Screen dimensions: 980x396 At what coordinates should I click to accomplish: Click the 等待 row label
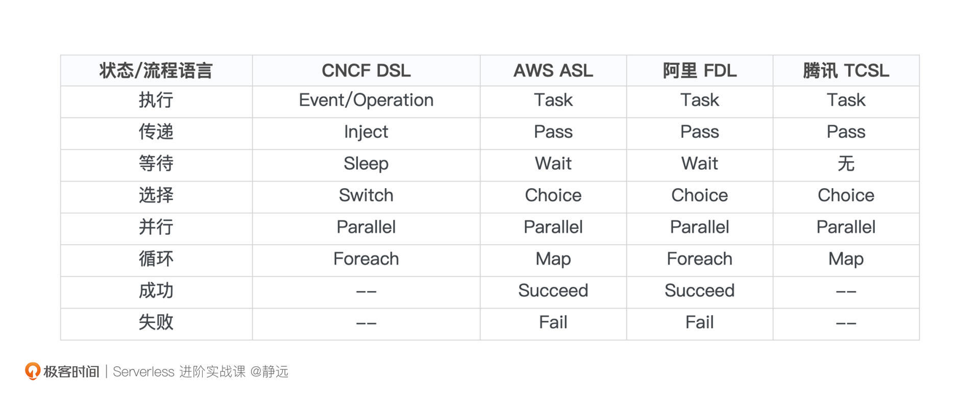(x=156, y=164)
